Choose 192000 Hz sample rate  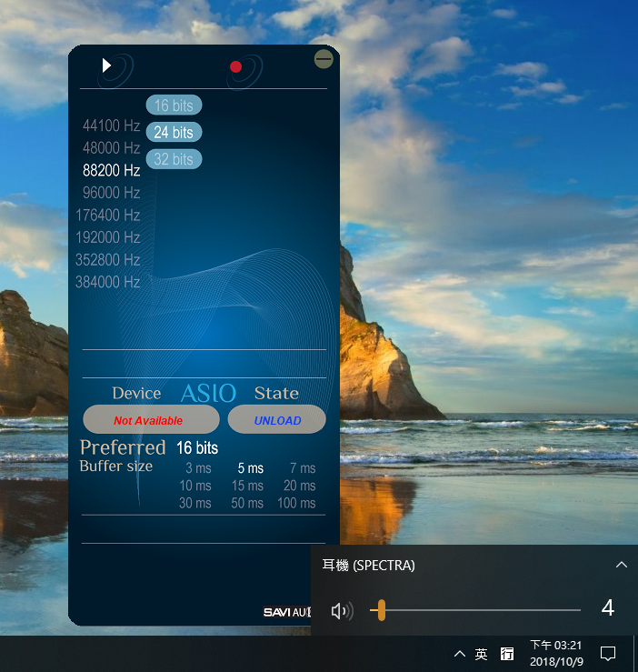tap(108, 237)
